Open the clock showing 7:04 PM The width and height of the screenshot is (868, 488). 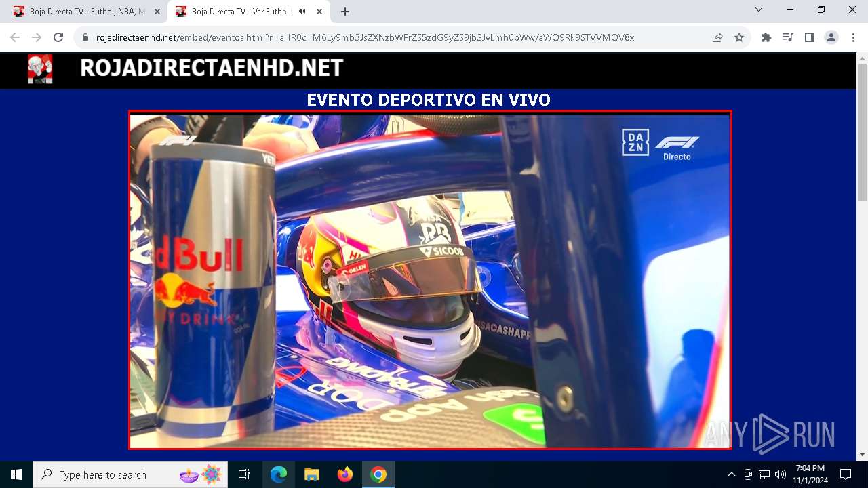tap(810, 474)
